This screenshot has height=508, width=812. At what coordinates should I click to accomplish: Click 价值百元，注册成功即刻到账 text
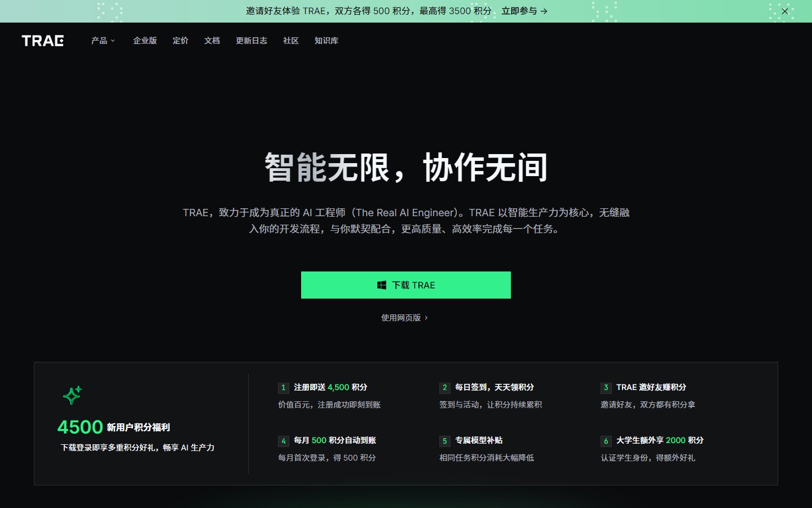(329, 405)
